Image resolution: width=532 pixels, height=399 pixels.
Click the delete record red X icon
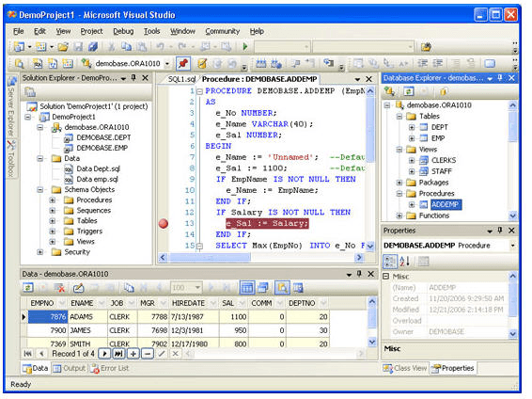tap(60, 288)
